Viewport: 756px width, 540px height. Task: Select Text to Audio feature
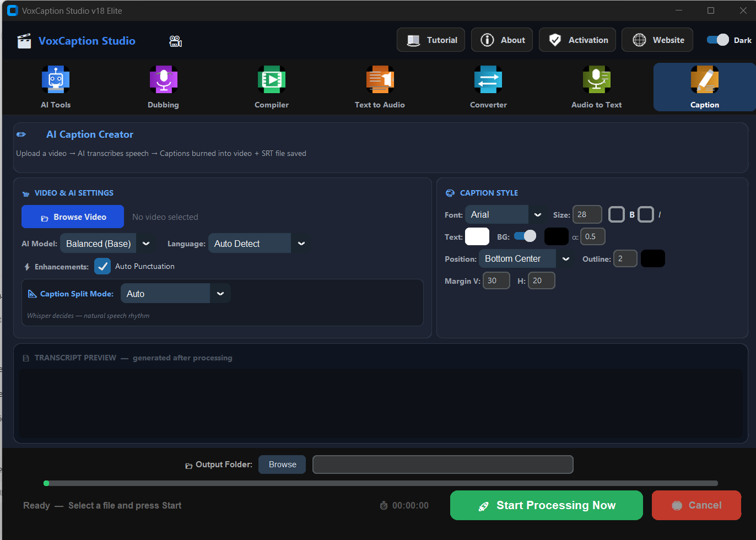click(x=380, y=87)
